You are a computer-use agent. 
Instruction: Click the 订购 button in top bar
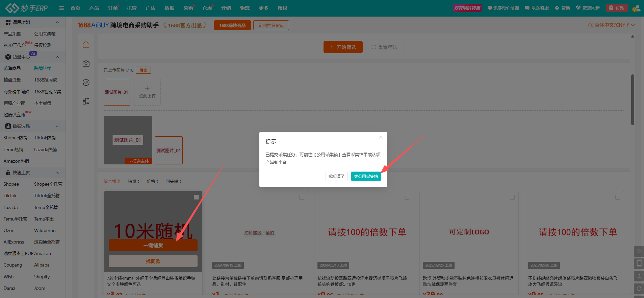617,8
